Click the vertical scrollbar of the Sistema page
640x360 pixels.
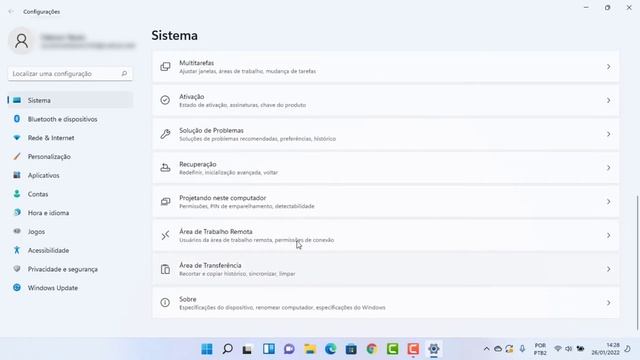click(637, 262)
